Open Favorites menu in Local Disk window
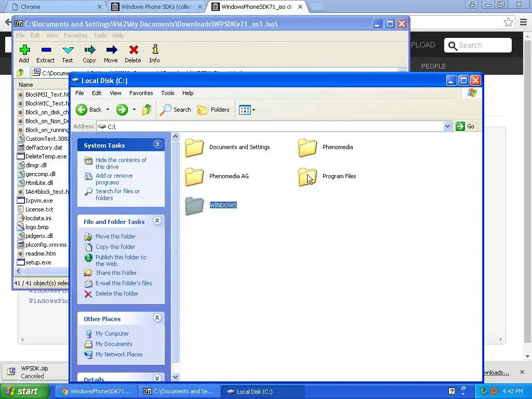The image size is (532, 399). 141,93
